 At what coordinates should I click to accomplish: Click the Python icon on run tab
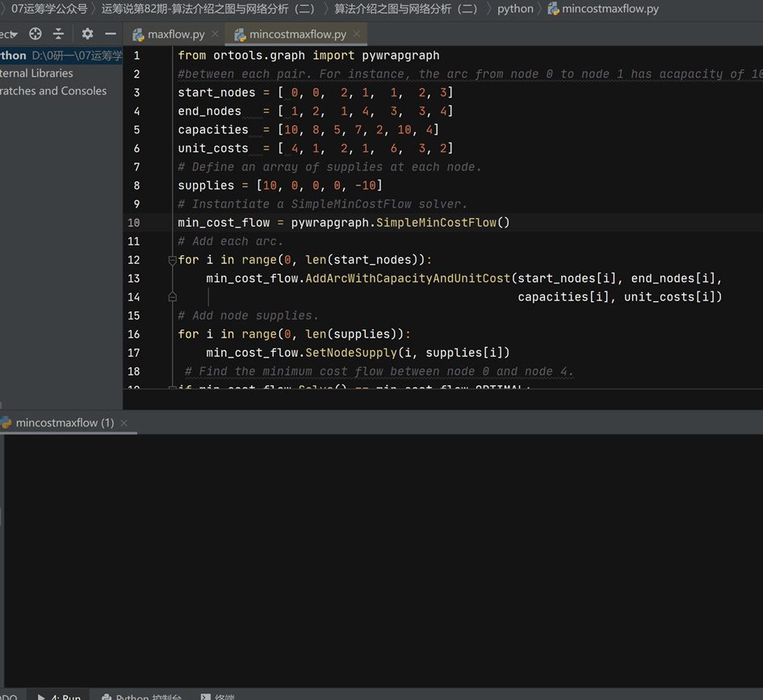[x=6, y=423]
